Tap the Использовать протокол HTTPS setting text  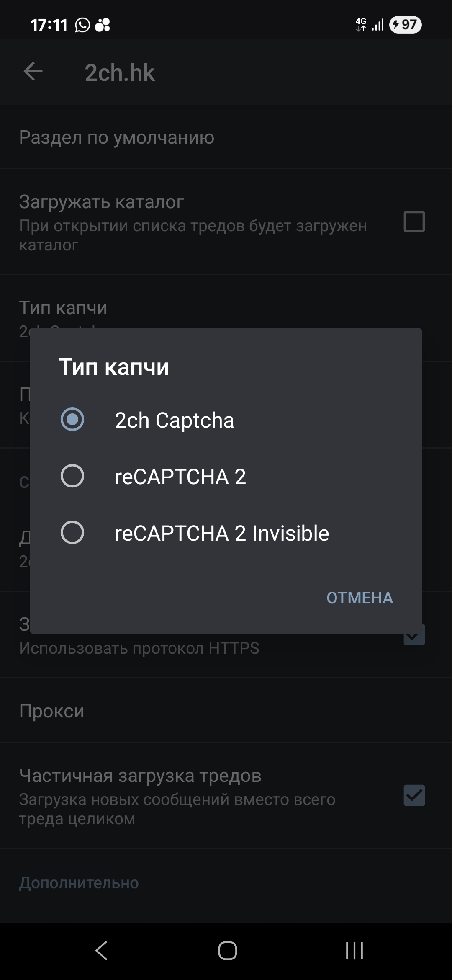pyautogui.click(x=139, y=648)
